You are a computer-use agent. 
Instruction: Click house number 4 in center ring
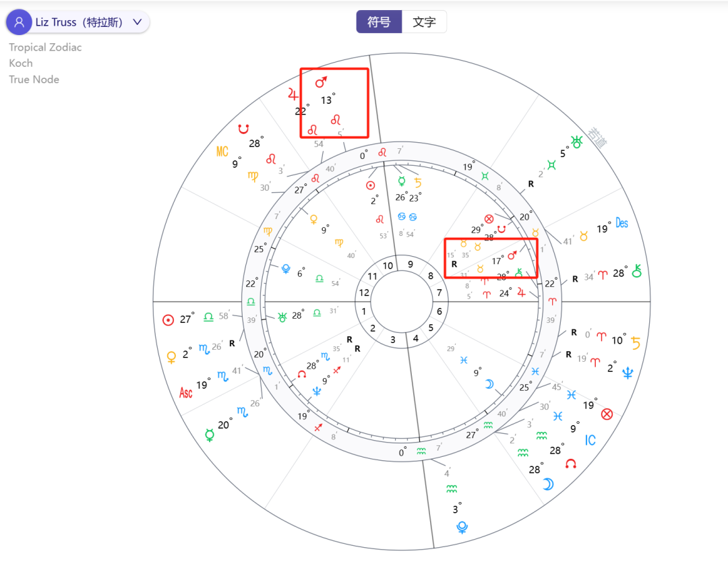tap(415, 338)
